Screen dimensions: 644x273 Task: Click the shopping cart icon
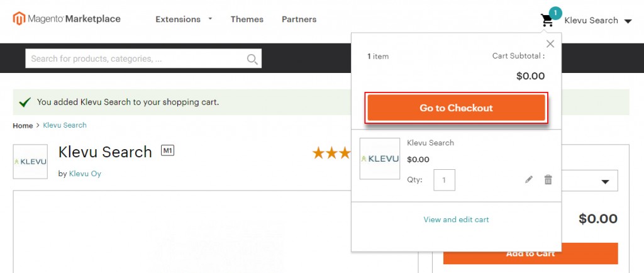pos(547,20)
